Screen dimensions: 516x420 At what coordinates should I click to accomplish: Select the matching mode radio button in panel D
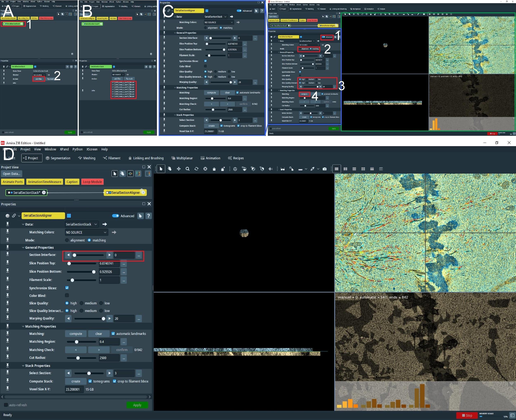(x=89, y=240)
